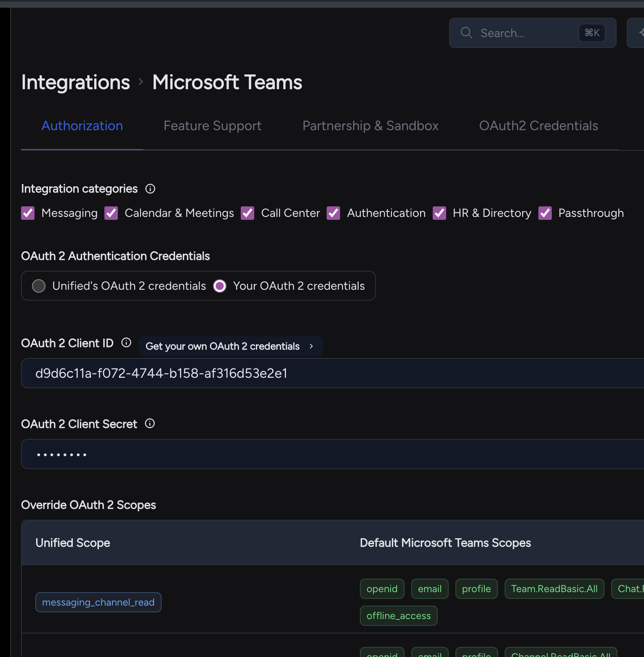Uncheck the Calendar & Meetings checkbox

pos(111,213)
